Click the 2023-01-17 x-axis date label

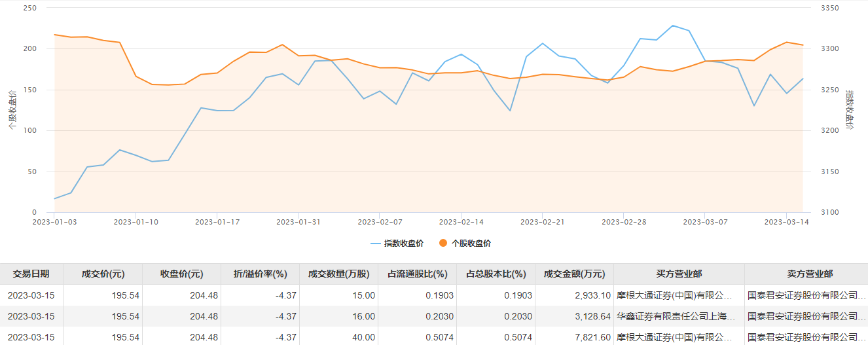(217, 222)
